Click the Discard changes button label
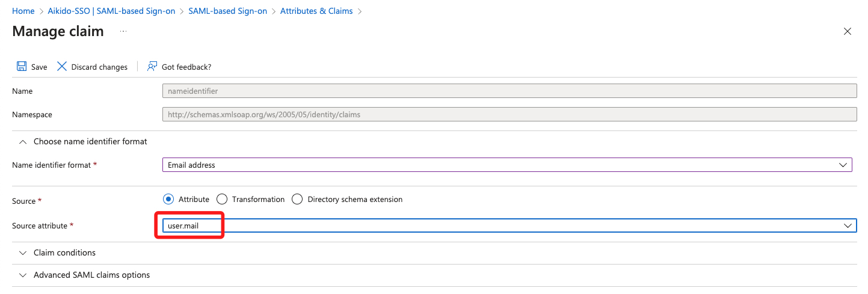This screenshot has height=294, width=868. pyautogui.click(x=99, y=67)
